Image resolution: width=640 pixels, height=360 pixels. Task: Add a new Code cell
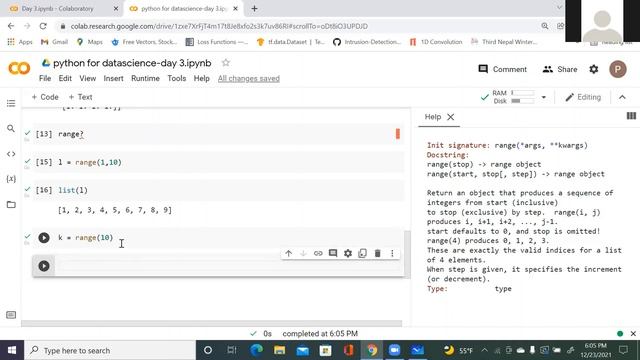coord(45,97)
